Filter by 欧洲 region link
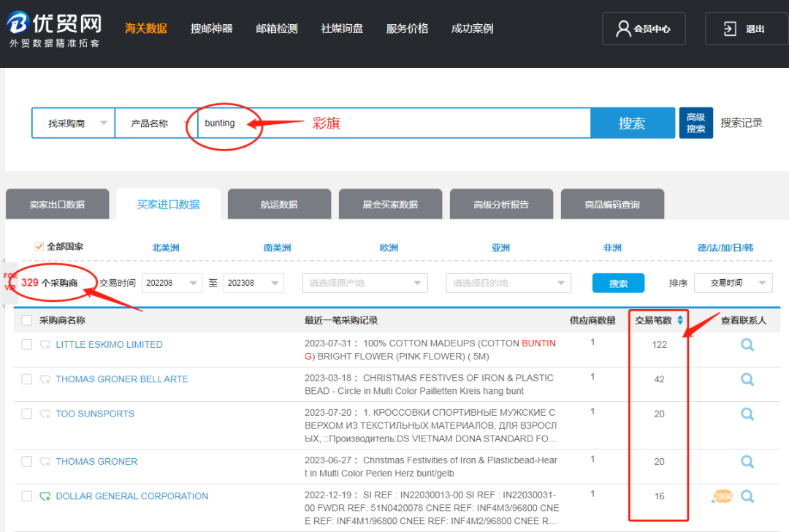 389,248
